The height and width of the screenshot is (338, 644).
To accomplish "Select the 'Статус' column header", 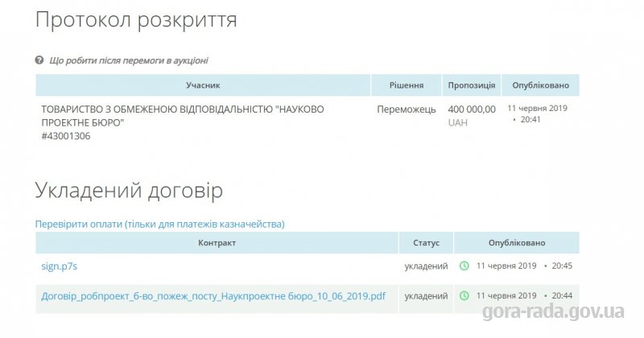I will tap(426, 243).
